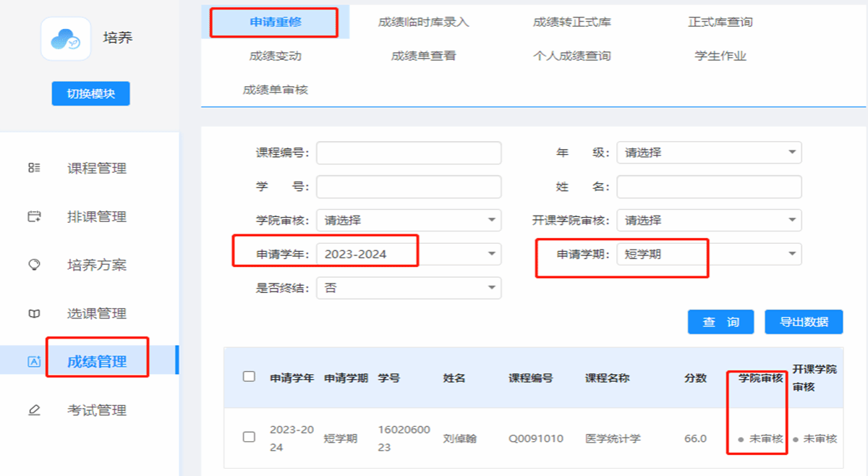Check the row checkbox for 刘倬翰

point(249,437)
